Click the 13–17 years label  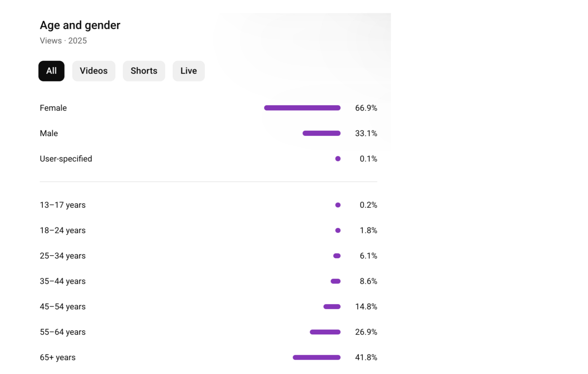[63, 205]
